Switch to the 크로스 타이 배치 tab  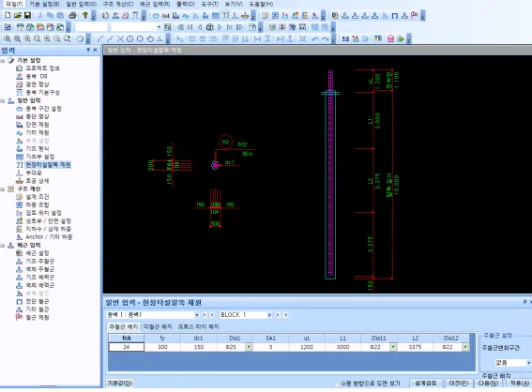coord(199,327)
